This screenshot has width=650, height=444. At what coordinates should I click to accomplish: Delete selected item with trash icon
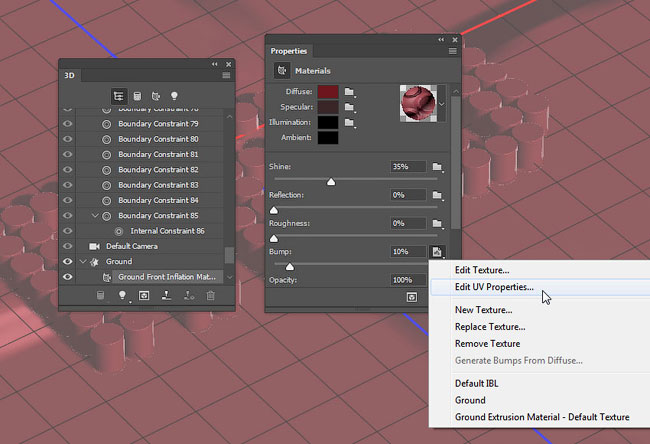[211, 295]
